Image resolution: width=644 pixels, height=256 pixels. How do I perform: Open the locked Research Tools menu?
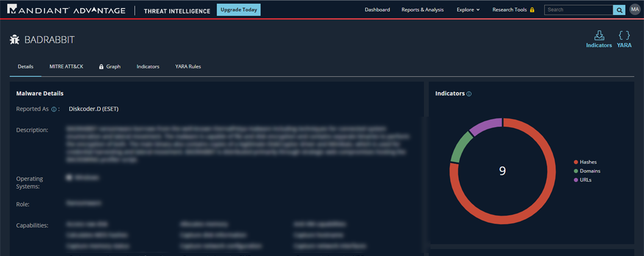pyautogui.click(x=513, y=10)
